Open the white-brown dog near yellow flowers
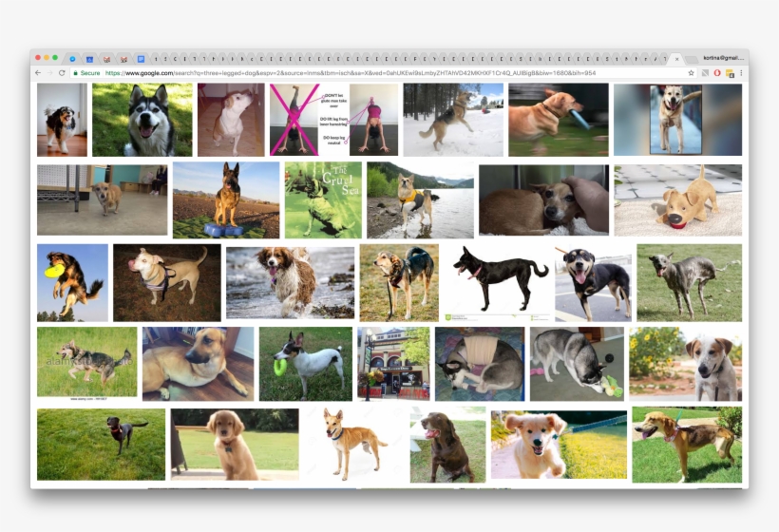 coord(686,364)
